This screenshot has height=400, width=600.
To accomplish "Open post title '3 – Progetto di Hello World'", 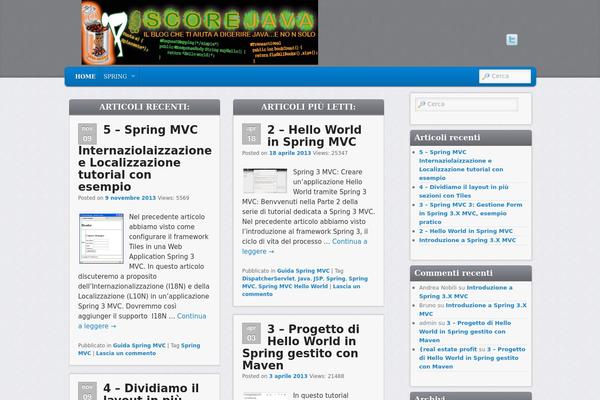I will (x=301, y=347).
